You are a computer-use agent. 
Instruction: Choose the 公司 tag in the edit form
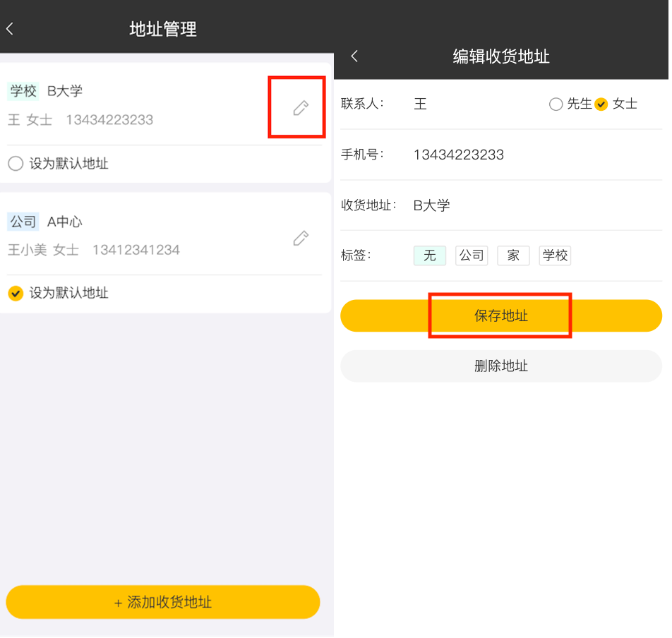472,256
